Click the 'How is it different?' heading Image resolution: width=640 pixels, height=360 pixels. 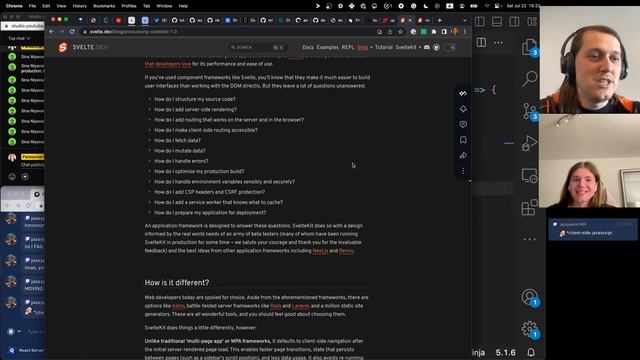177,282
